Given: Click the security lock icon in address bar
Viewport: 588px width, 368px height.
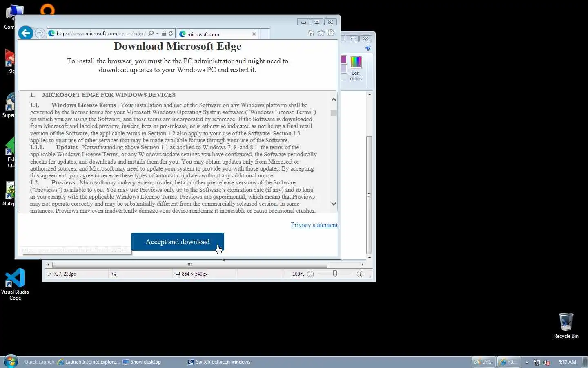Looking at the screenshot, I should 164,34.
